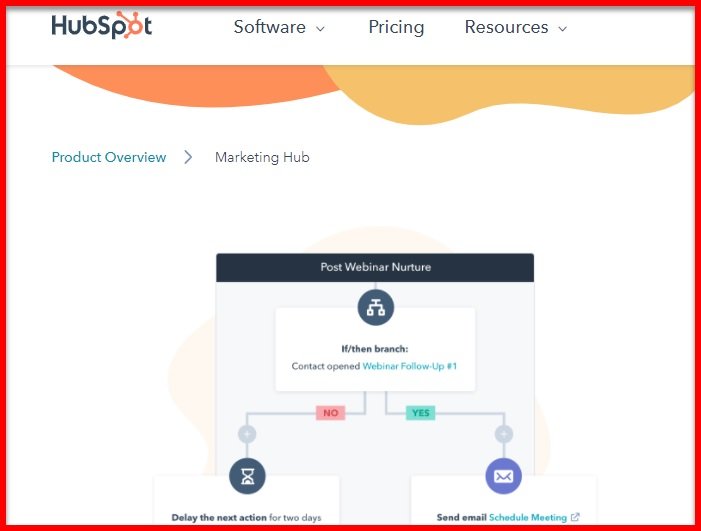Open the Webinar Follow-Up #1 link
Screen dimensions: 701x531
(410, 366)
